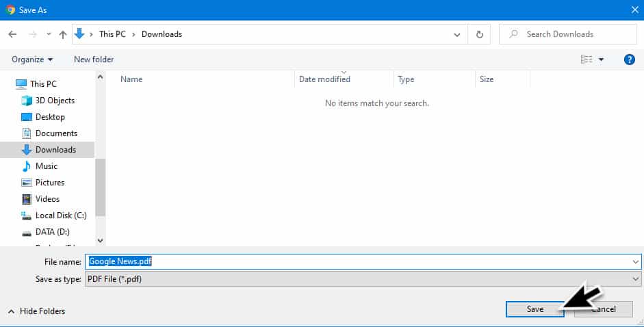This screenshot has height=327, width=644.
Task: Click the Save button
Action: 534,309
